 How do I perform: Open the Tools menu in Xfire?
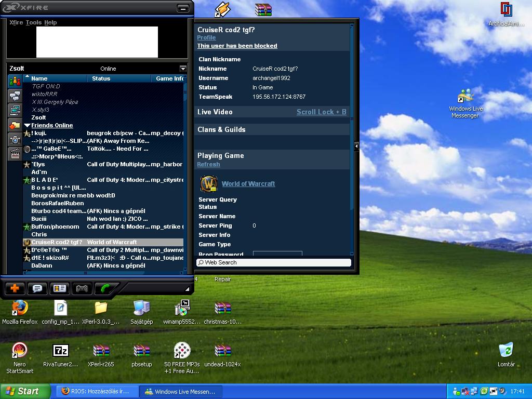[x=33, y=22]
